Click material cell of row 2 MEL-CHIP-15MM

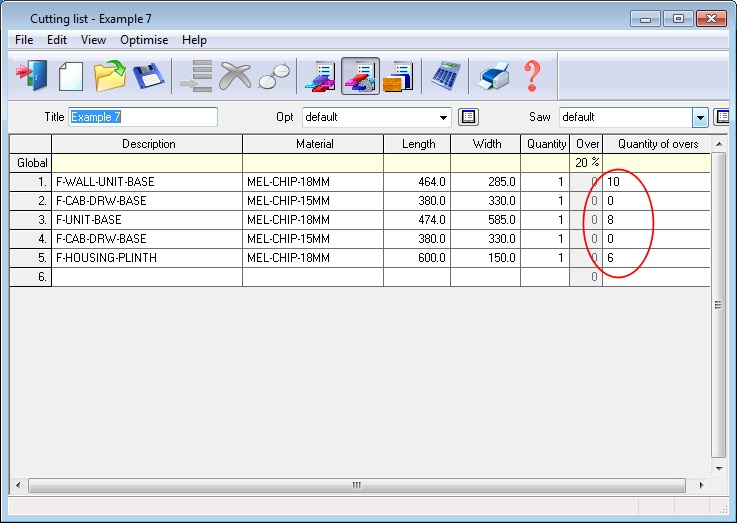[x=313, y=201]
